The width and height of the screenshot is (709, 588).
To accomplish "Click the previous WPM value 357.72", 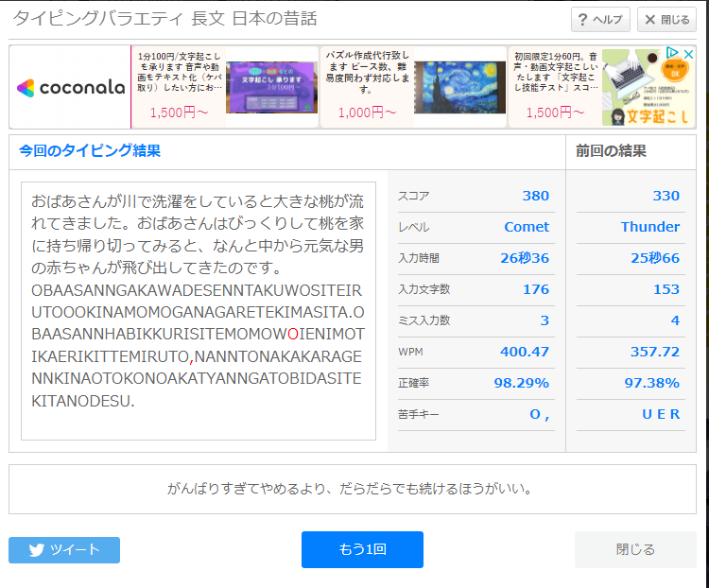I will pyautogui.click(x=655, y=352).
